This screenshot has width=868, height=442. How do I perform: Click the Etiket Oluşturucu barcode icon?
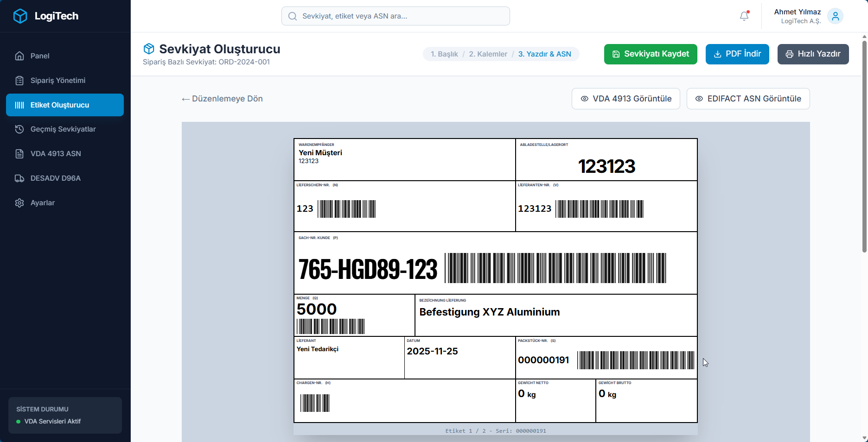point(19,105)
